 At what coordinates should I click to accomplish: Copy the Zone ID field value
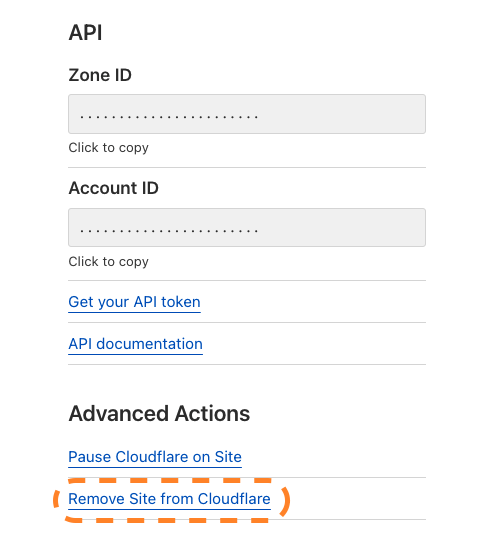(247, 114)
